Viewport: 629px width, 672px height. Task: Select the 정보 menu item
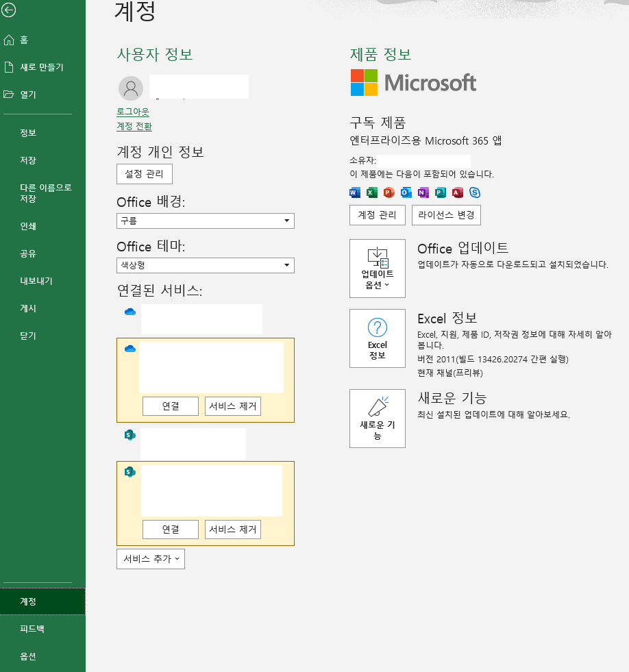pyautogui.click(x=43, y=133)
